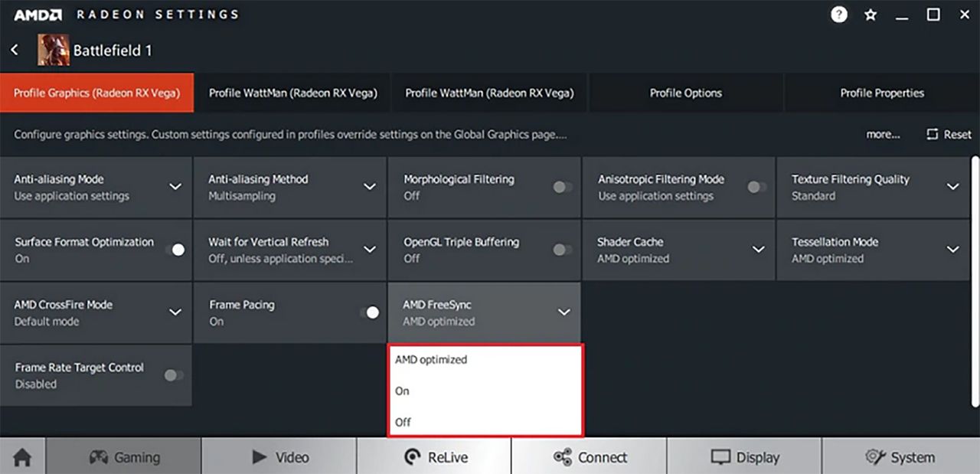Open the Connect section

tap(590, 457)
